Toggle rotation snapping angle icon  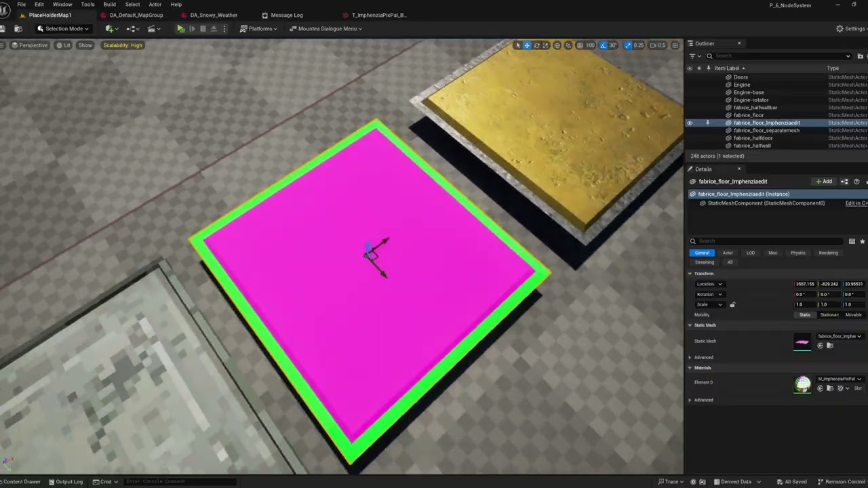[602, 45]
